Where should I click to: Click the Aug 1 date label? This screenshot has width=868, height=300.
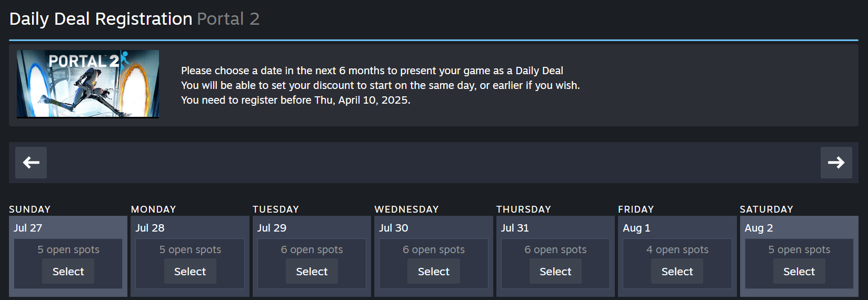tap(636, 228)
